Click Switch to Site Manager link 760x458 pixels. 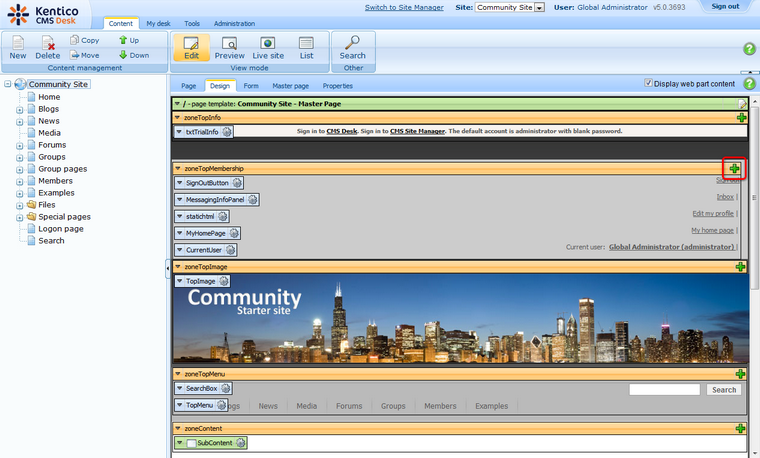click(x=404, y=7)
